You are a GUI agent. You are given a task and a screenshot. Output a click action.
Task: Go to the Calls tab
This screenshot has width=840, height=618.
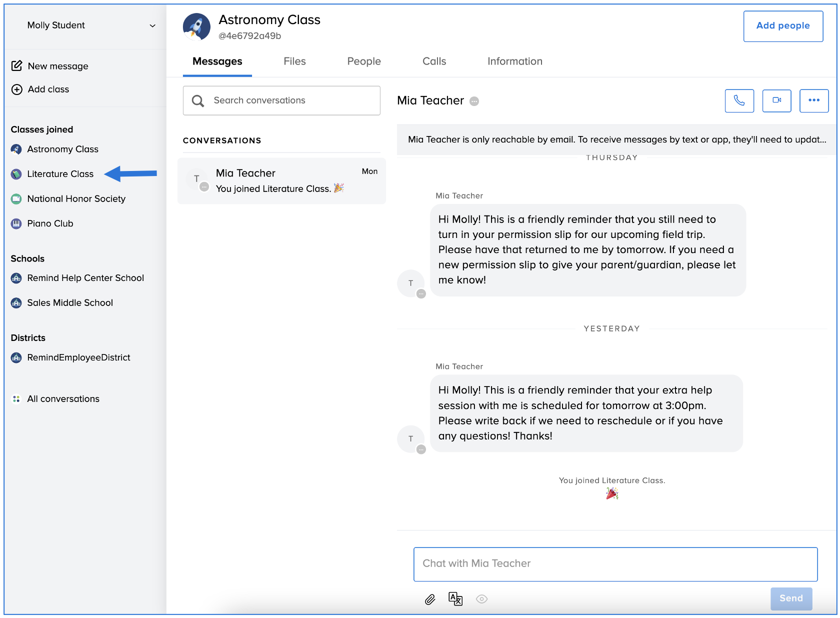434,61
